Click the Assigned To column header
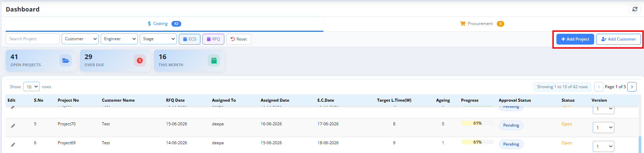Viewport: 644px width, 153px height. 224,100
